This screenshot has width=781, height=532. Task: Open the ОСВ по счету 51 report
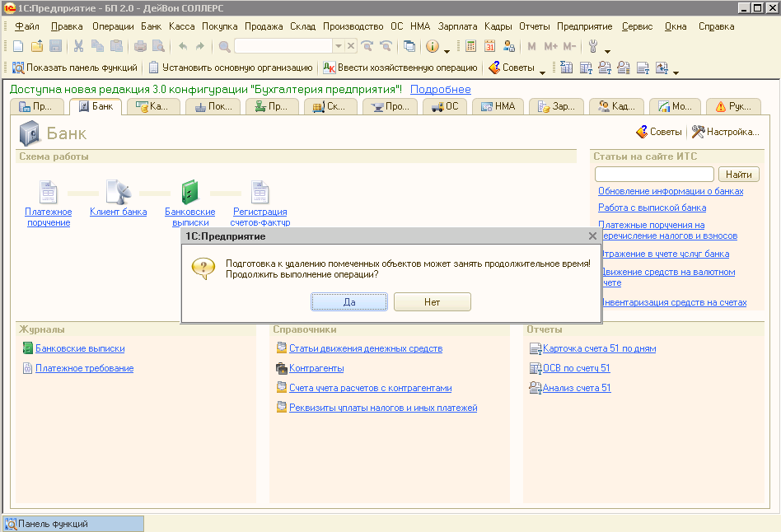coord(577,368)
